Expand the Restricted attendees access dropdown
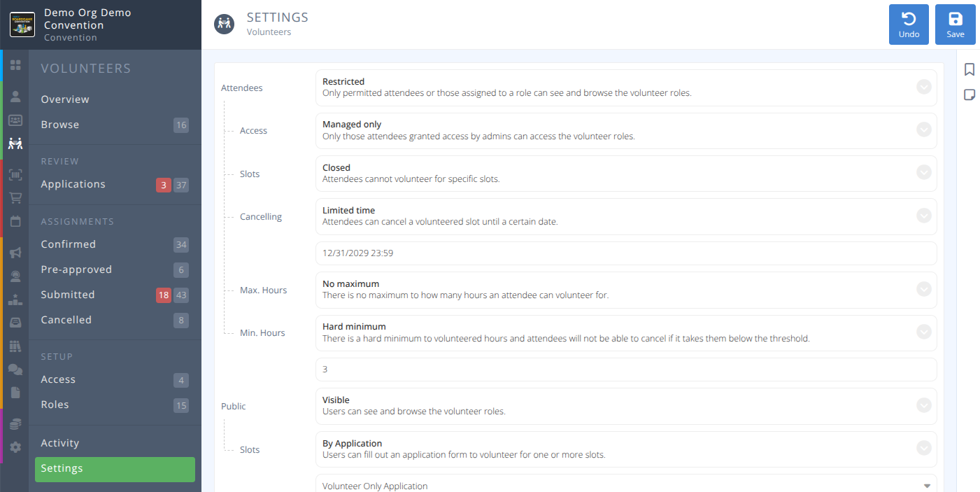980x492 pixels. coord(923,87)
